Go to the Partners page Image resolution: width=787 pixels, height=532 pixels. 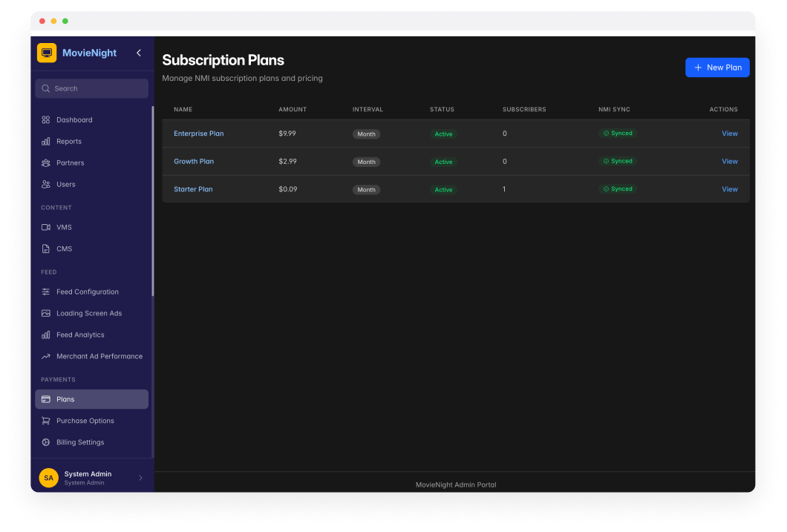pos(92,163)
